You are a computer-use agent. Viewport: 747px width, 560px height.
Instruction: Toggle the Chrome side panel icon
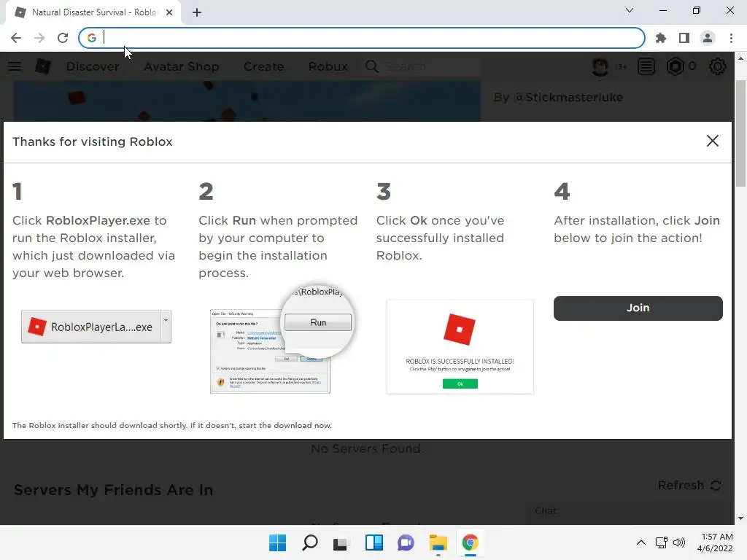click(x=684, y=38)
